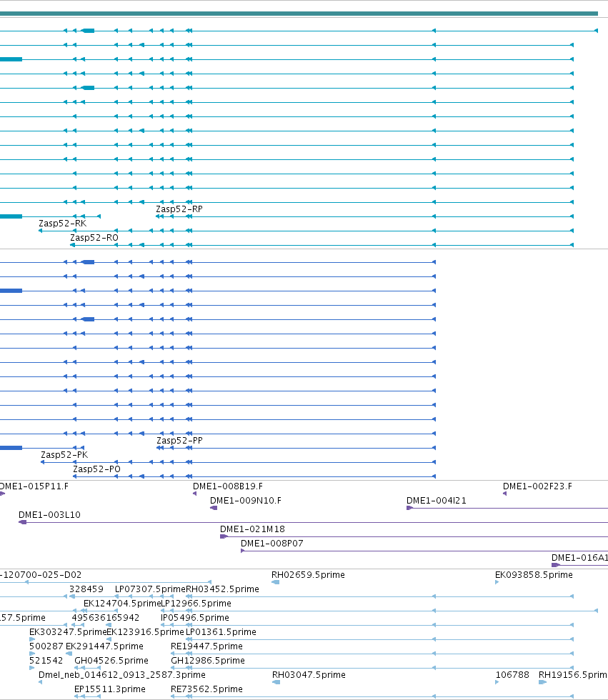Click the EK291447.5prime EST label

[x=104, y=646]
